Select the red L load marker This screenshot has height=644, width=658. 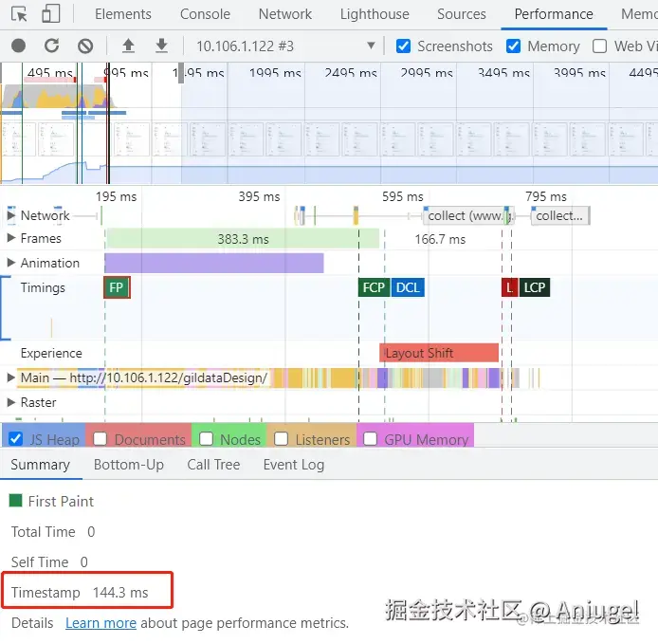tap(509, 287)
